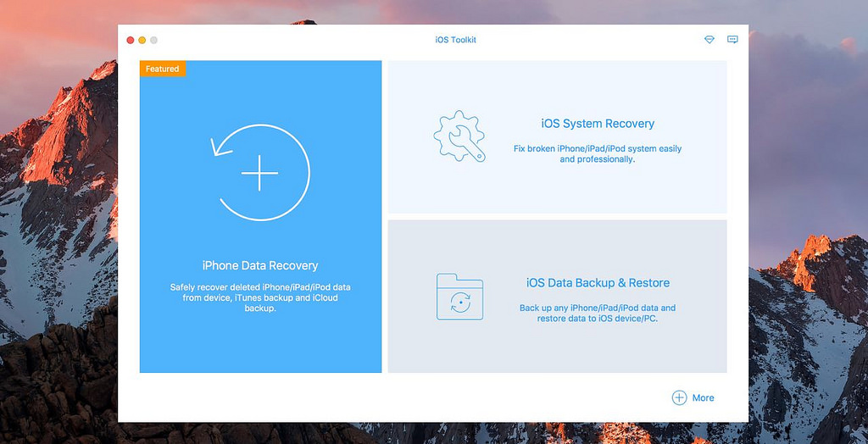This screenshot has width=868, height=444.
Task: Select the iOS System Recovery heading
Action: 598,124
